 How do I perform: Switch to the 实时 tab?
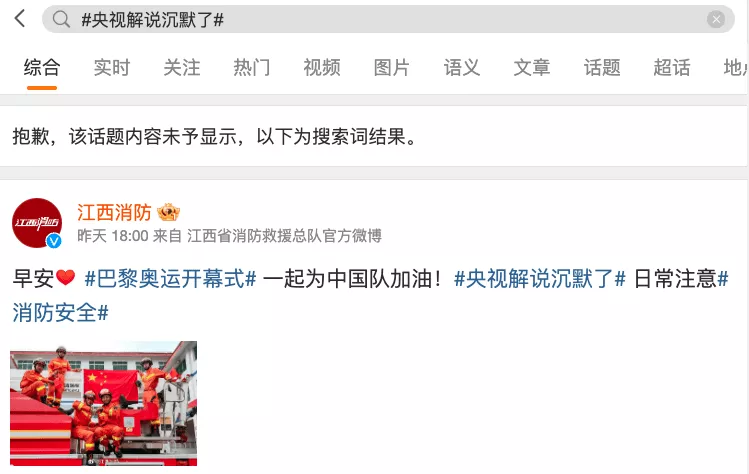click(x=112, y=68)
